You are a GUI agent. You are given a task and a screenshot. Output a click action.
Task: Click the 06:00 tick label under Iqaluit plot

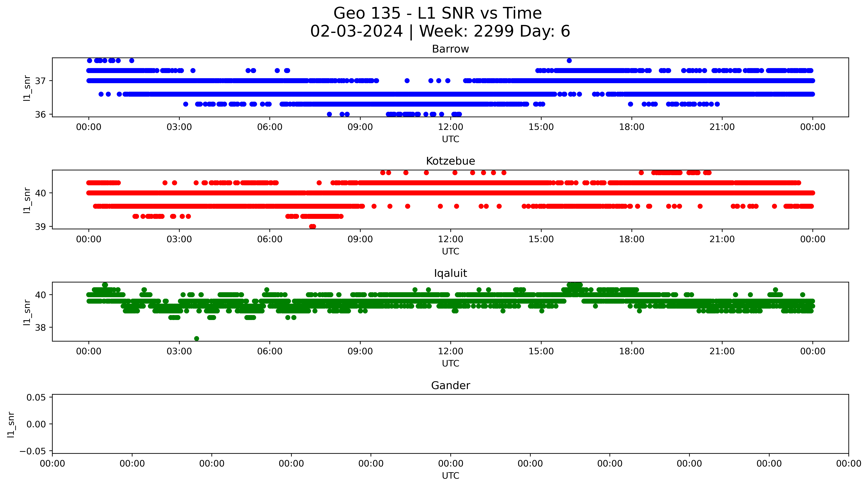pyautogui.click(x=270, y=351)
